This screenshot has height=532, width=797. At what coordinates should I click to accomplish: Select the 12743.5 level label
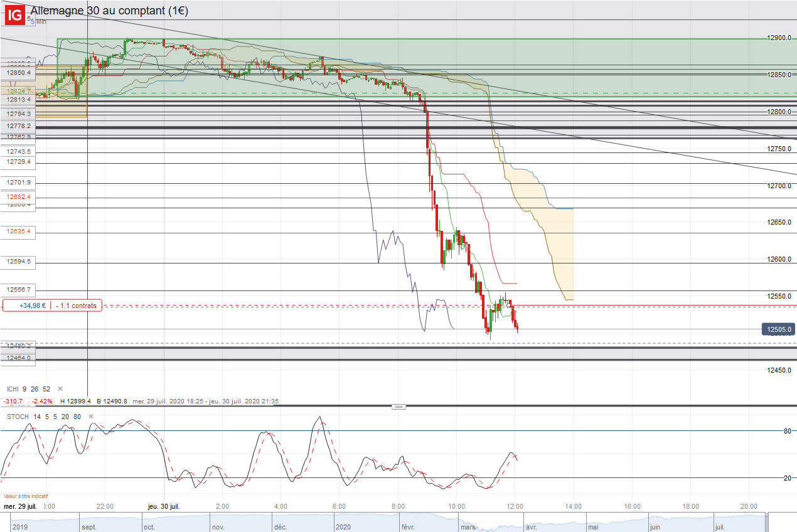pos(19,152)
